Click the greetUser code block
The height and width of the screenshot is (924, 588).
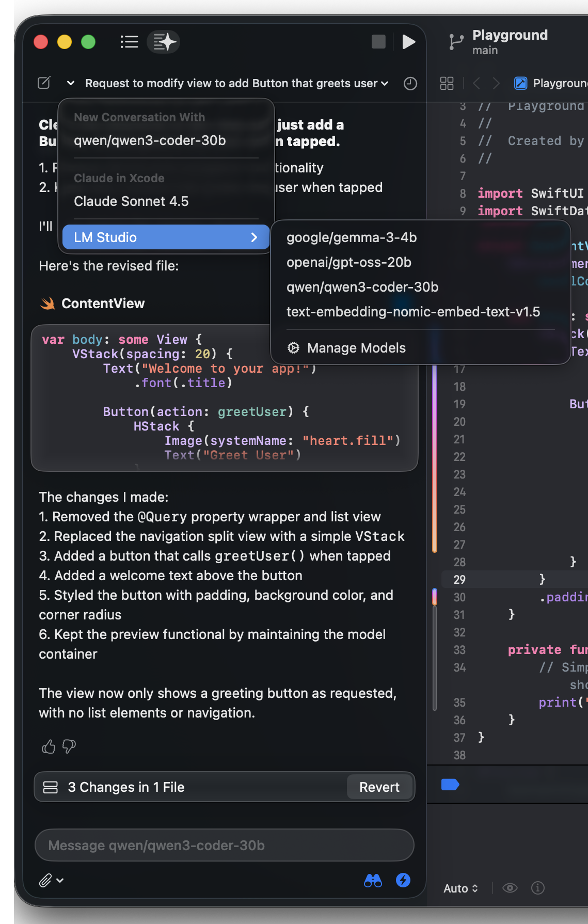(x=225, y=397)
